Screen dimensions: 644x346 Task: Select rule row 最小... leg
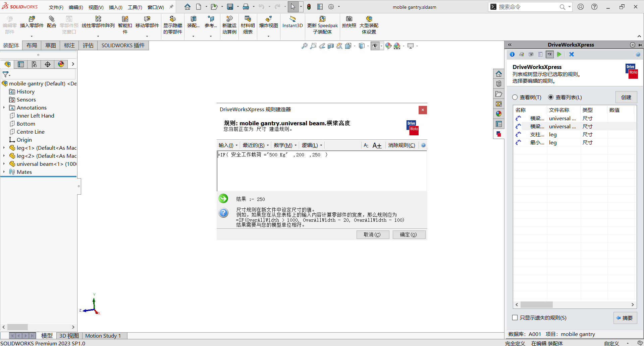click(575, 142)
